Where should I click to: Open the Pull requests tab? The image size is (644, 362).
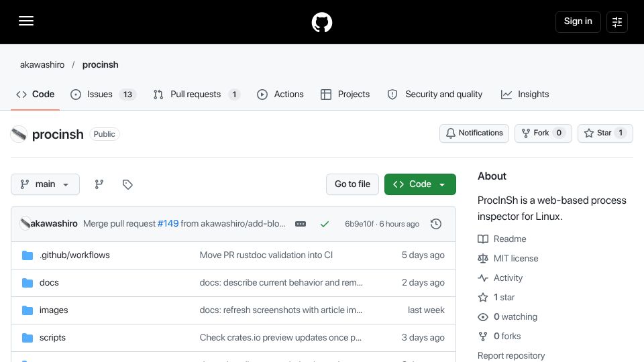(197, 95)
